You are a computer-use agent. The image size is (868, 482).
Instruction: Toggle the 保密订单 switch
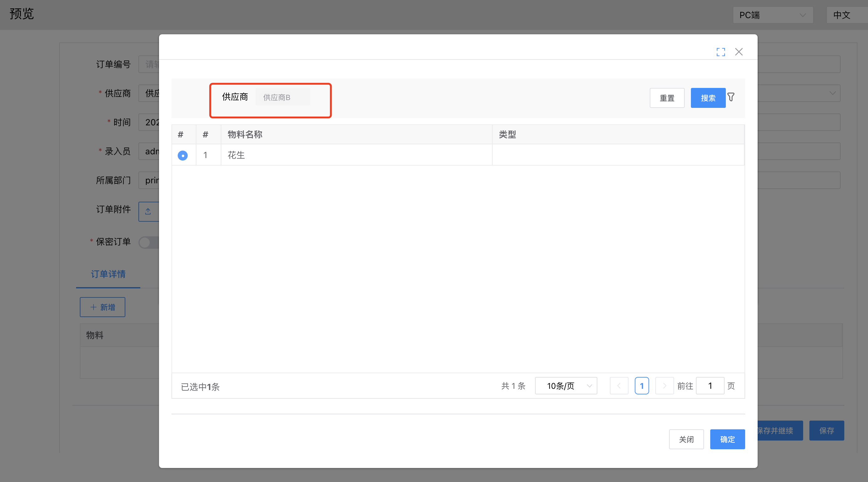click(149, 242)
